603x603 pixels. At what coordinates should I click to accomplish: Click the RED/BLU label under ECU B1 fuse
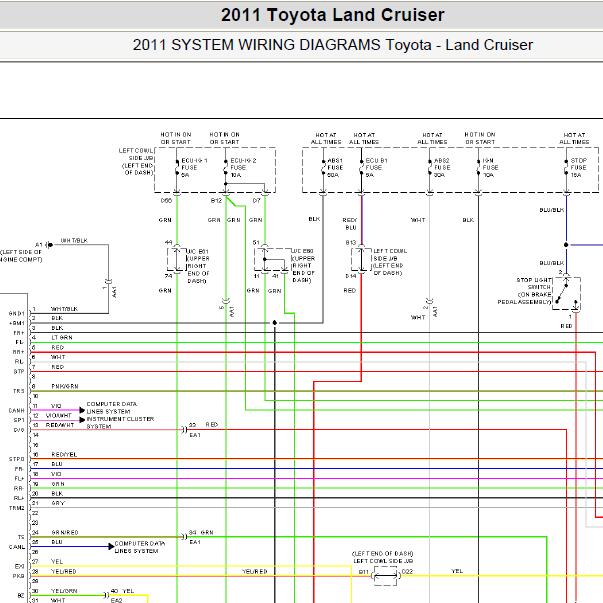tap(350, 224)
